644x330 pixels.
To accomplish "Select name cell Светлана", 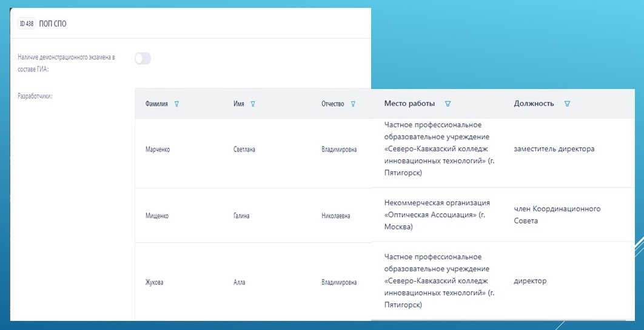I will coord(244,150).
